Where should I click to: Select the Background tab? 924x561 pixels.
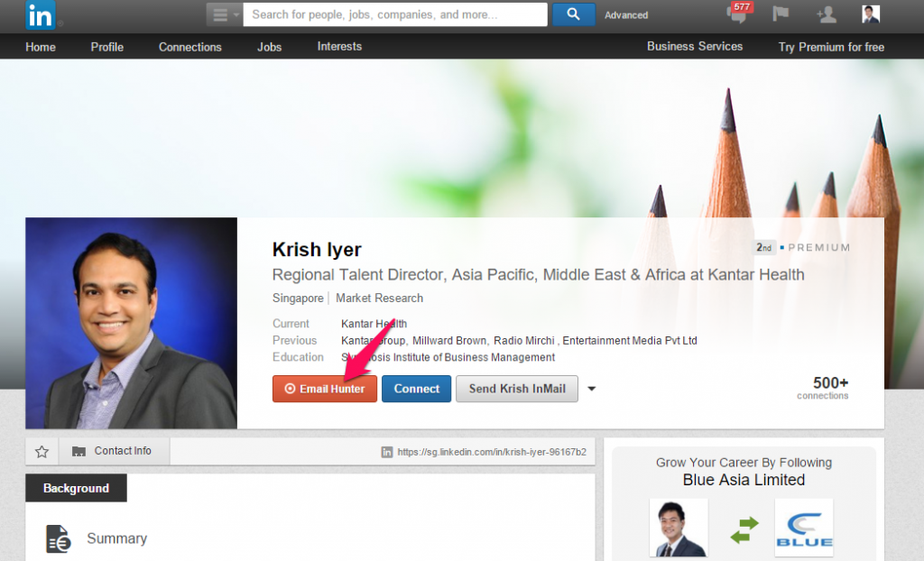[x=76, y=487]
